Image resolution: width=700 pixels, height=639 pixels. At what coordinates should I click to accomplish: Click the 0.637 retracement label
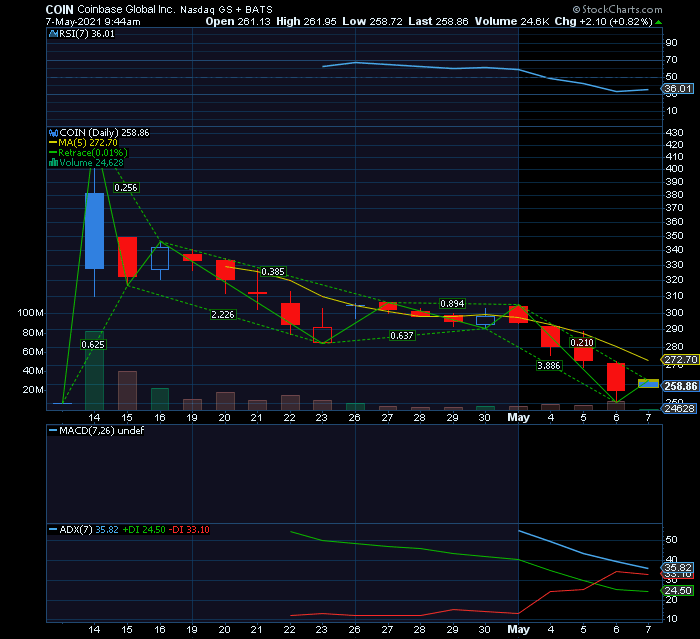coord(402,335)
